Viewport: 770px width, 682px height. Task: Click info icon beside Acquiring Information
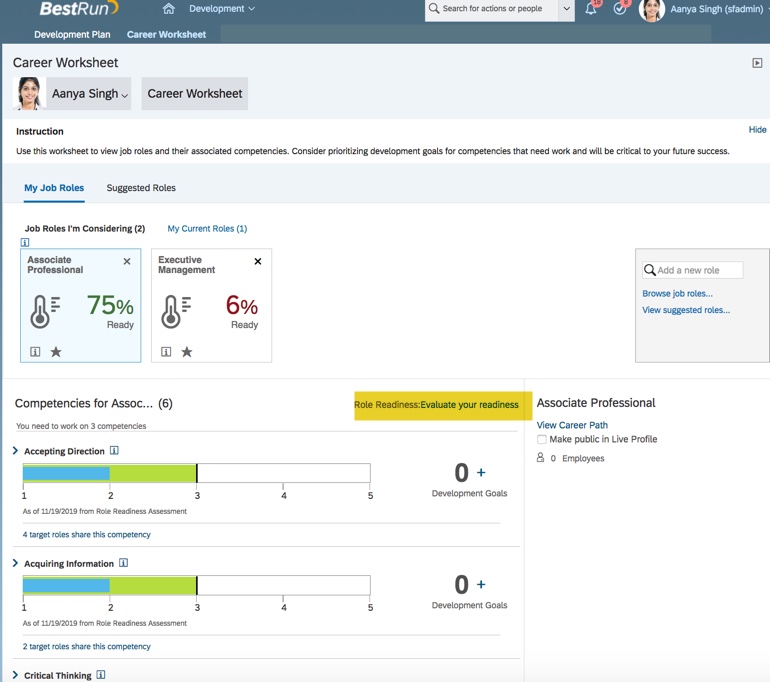(123, 563)
